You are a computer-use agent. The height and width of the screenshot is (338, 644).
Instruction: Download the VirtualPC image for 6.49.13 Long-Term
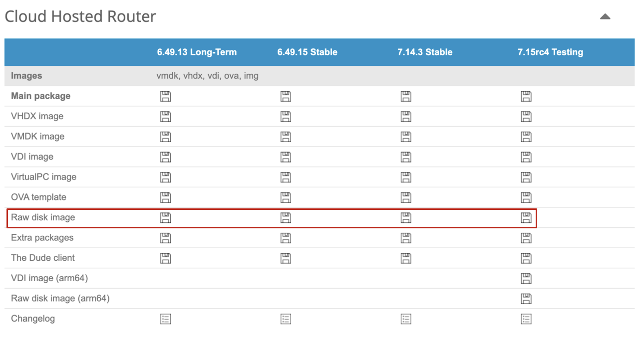165,176
